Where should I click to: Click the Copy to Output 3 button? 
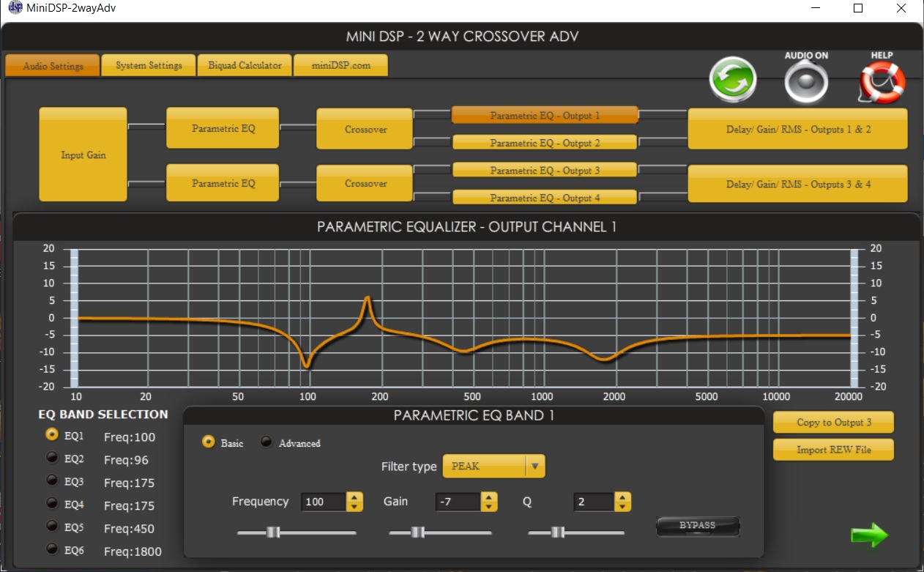833,422
